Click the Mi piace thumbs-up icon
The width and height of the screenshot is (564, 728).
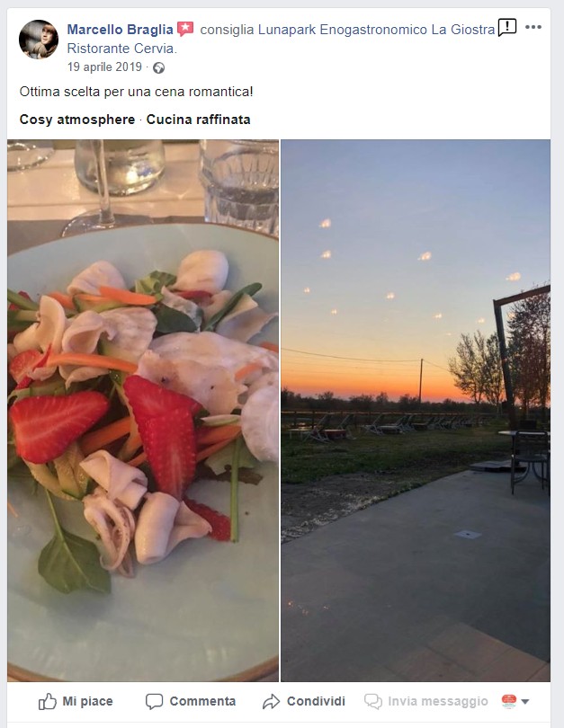48,701
